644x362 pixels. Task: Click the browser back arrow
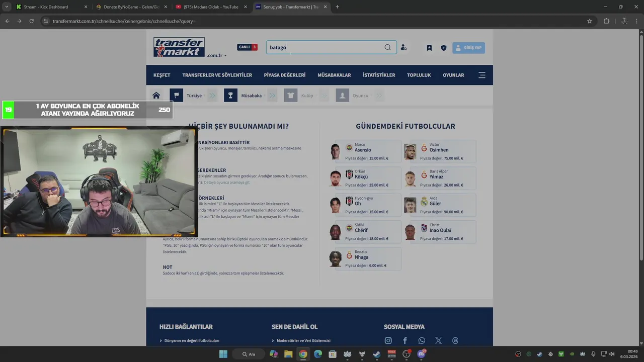7,21
